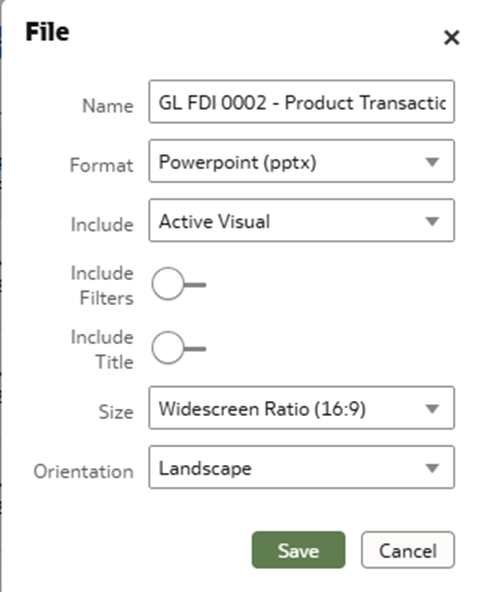Click the Orientation dropdown arrow icon
Screen dimensions: 480x592
point(432,468)
